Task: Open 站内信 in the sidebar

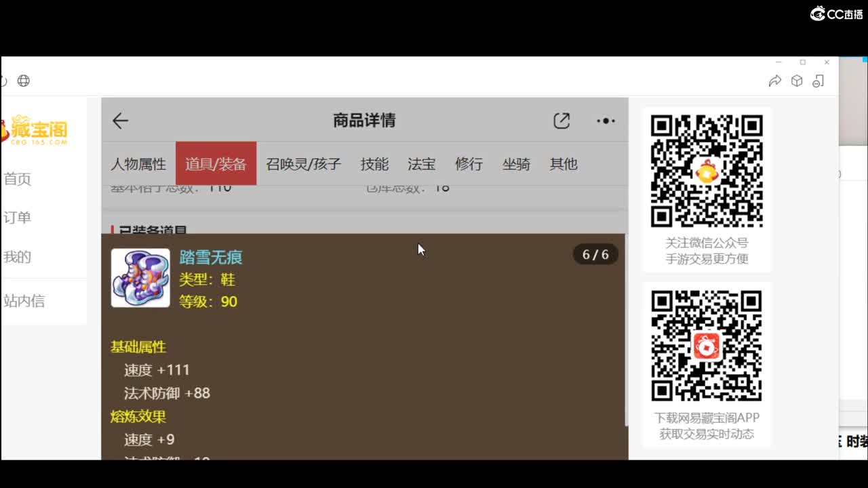Action: tap(24, 301)
